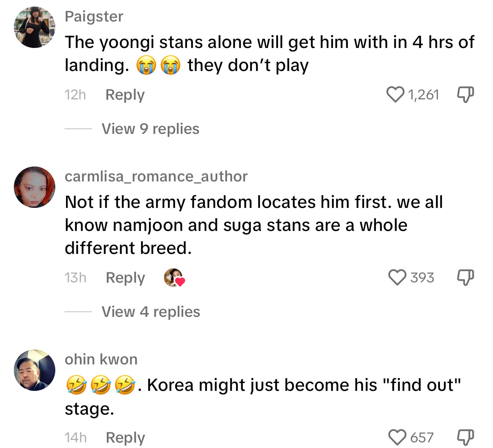This screenshot has width=493, height=448.
Task: Expand View 9 replies
Action: tap(151, 129)
